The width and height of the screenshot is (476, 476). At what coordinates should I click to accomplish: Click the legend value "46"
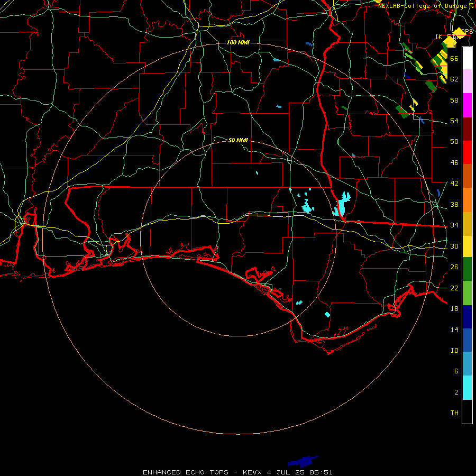[454, 163]
